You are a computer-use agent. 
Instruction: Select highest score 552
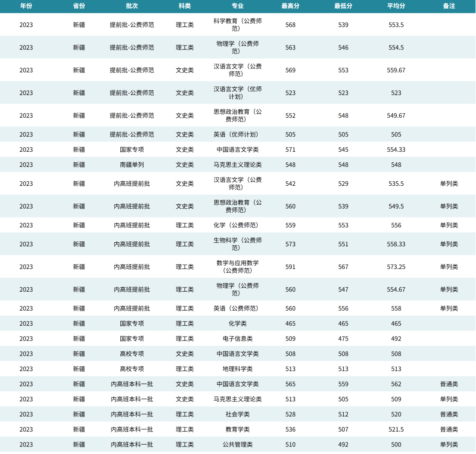pos(290,116)
